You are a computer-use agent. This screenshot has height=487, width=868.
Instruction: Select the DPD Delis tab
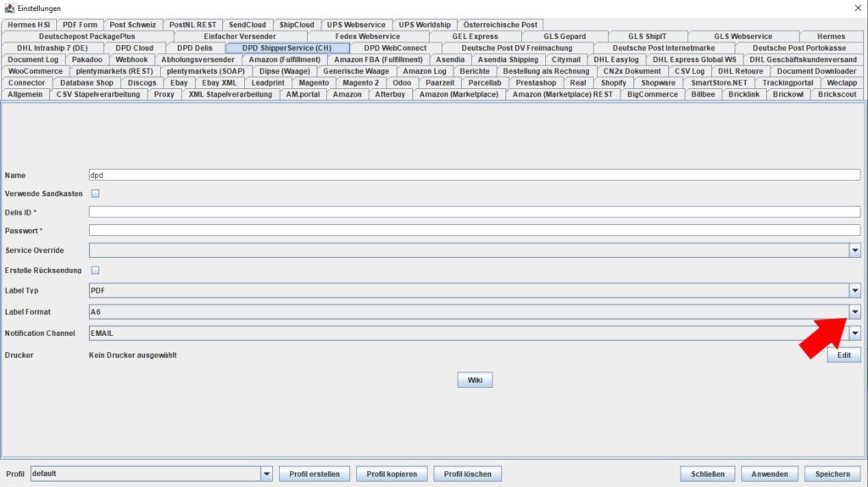195,48
